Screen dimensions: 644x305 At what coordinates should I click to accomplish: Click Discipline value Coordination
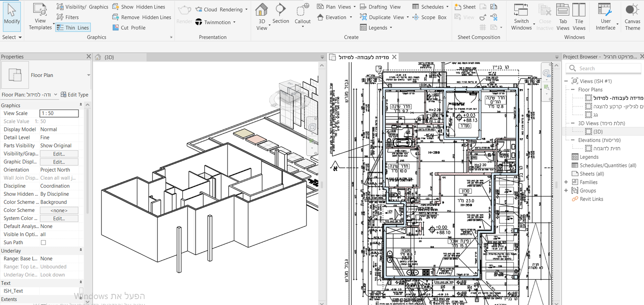(55, 186)
